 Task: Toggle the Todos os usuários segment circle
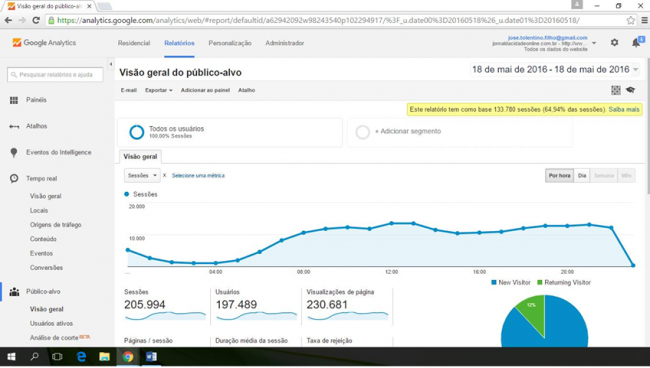[x=136, y=132]
